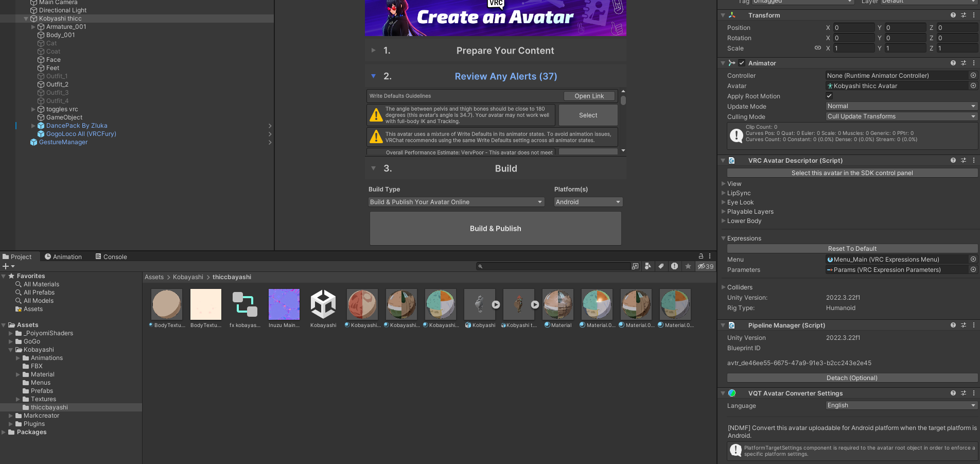This screenshot has width=980, height=464.
Task: Open the Culling Mode dropdown
Action: (901, 116)
